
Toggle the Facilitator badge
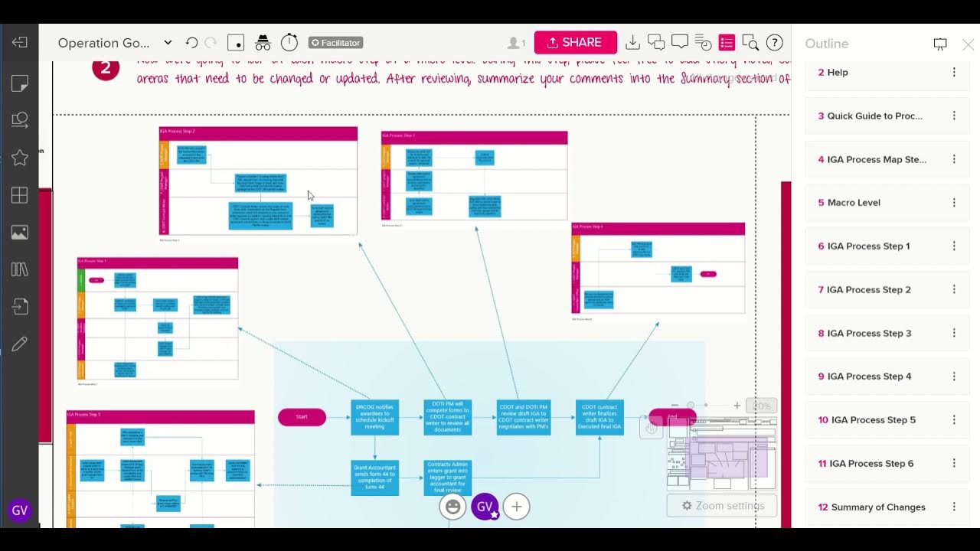[x=335, y=43]
